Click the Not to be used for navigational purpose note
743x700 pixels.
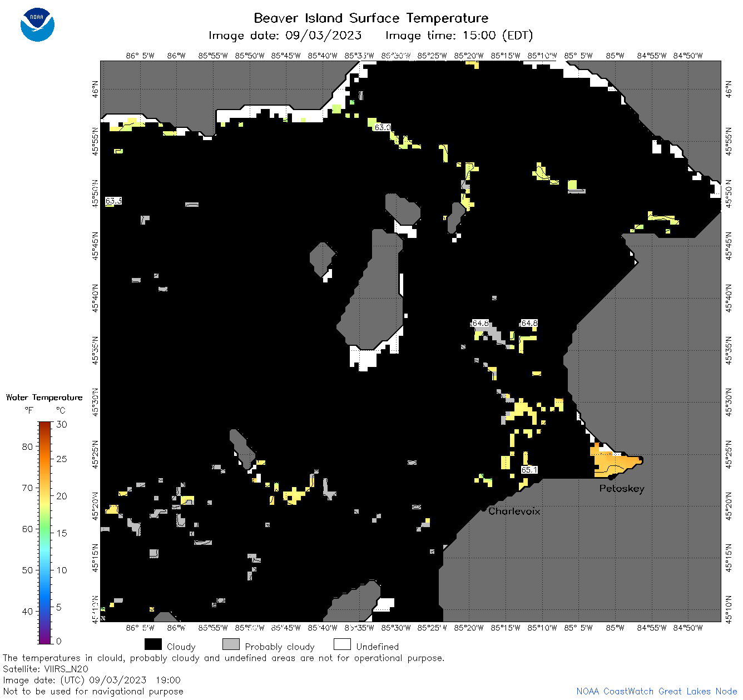(93, 691)
